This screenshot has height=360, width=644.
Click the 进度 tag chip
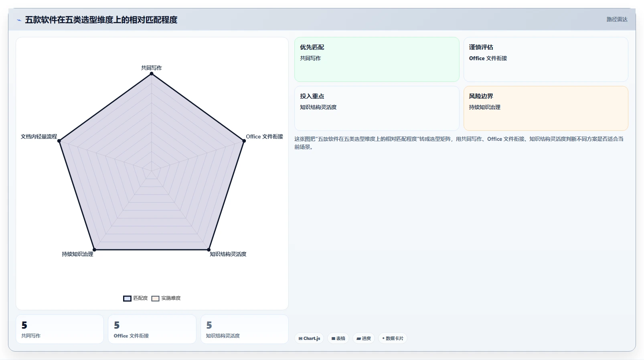tap(364, 338)
